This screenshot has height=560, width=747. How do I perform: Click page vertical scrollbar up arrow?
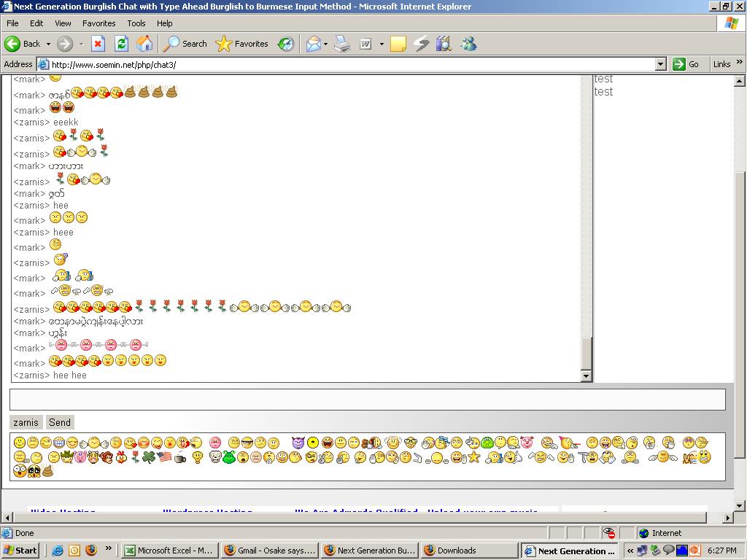(x=740, y=81)
